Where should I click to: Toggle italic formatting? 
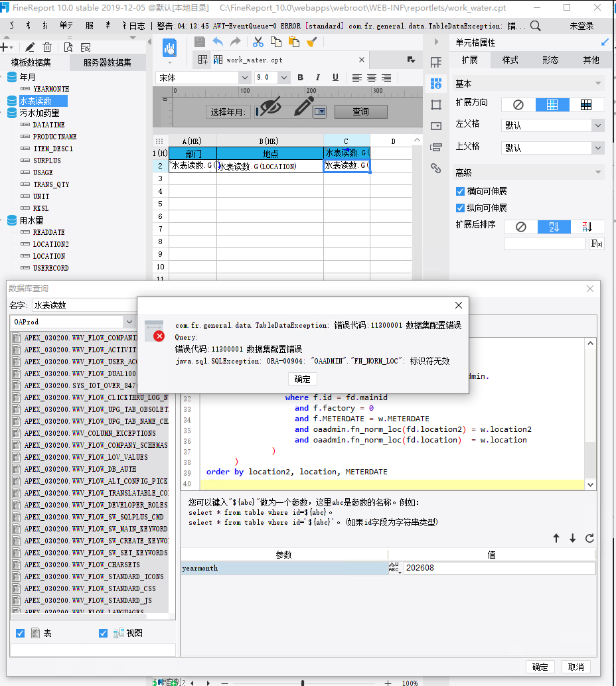pyautogui.click(x=318, y=78)
